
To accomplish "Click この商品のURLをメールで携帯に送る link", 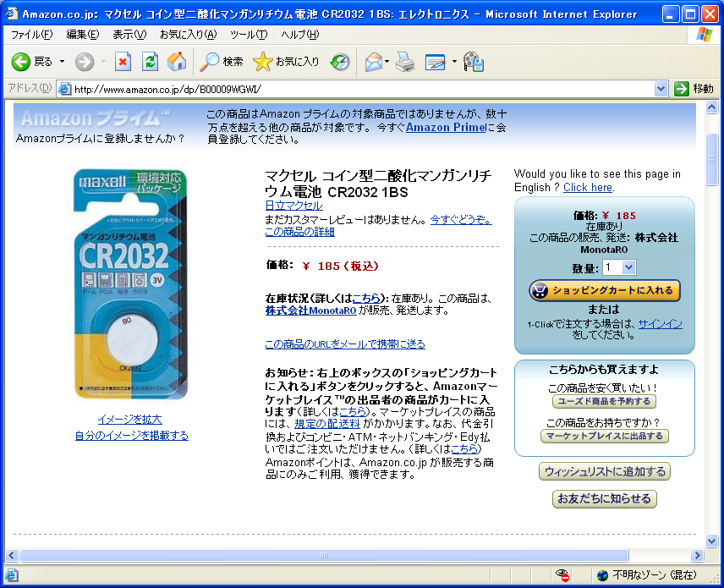I will [345, 344].
